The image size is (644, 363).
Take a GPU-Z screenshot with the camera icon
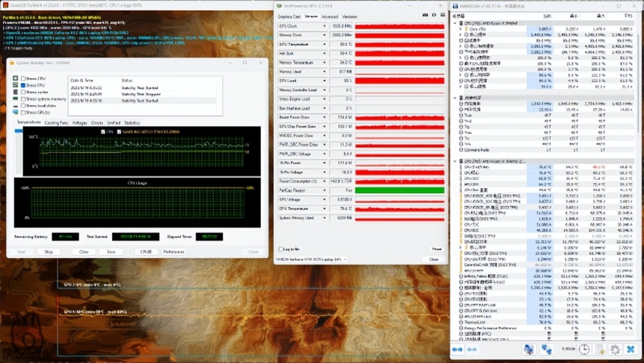point(425,15)
